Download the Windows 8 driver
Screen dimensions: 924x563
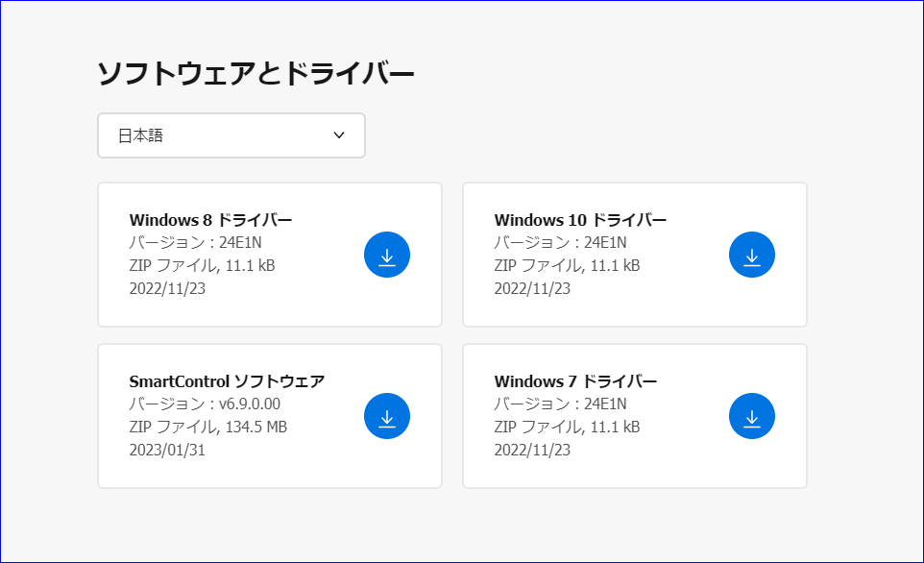pyautogui.click(x=386, y=254)
